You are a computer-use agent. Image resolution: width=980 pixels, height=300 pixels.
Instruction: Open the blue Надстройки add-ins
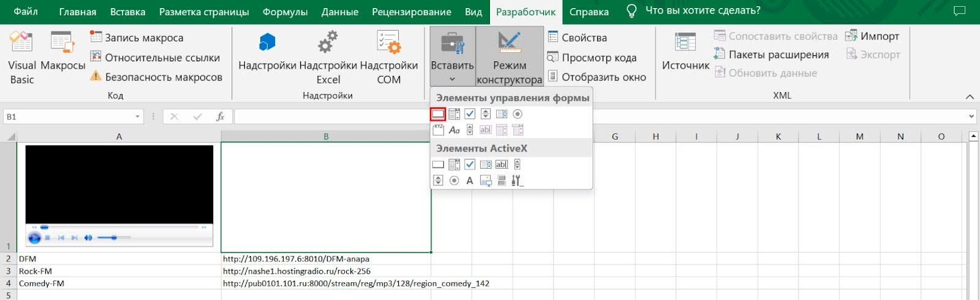[x=267, y=52]
